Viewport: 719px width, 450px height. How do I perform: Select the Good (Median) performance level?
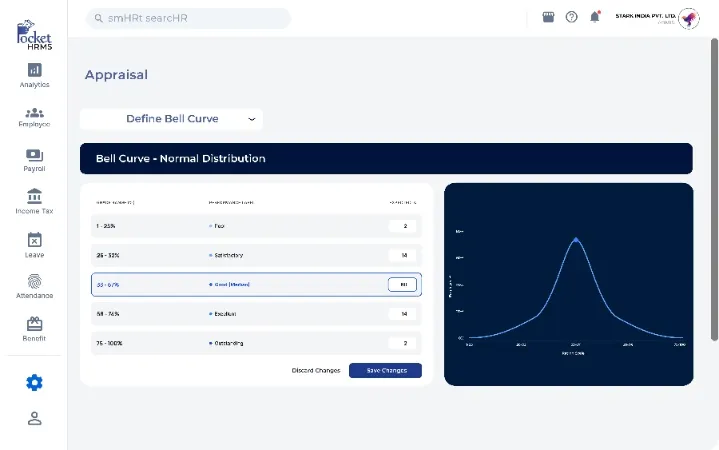pos(232,284)
